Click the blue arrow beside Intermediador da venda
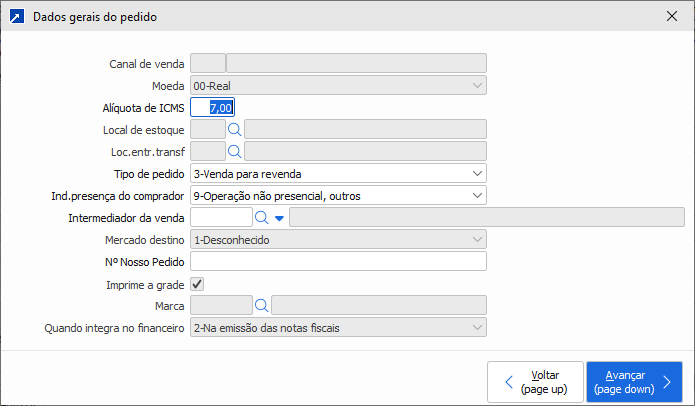The width and height of the screenshot is (695, 406). (x=279, y=217)
